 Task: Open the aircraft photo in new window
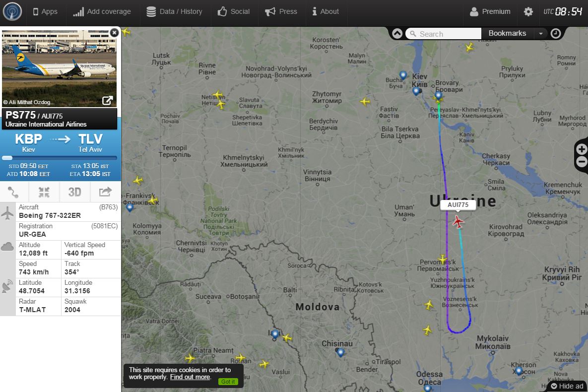107,101
